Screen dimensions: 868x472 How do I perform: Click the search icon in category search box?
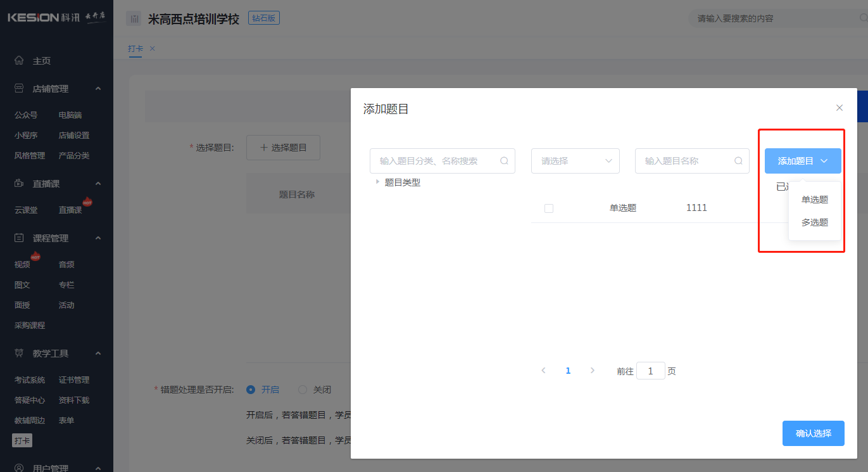(x=504, y=161)
